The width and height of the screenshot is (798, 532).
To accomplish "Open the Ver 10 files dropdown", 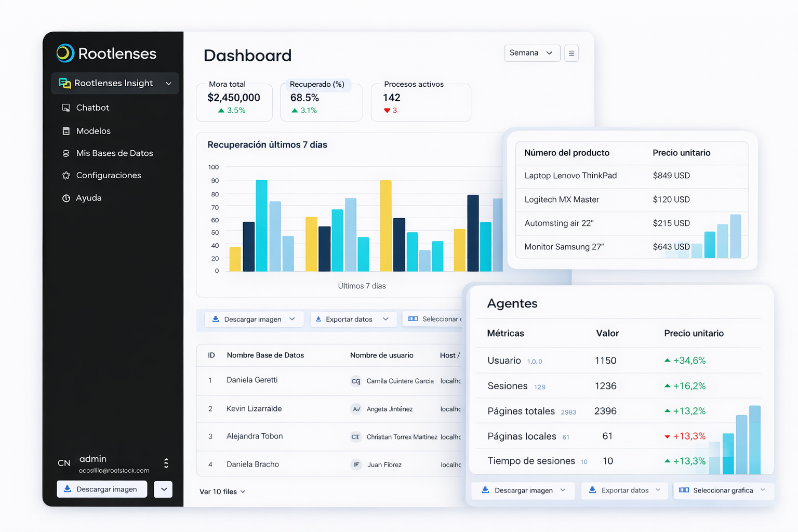I will [222, 491].
